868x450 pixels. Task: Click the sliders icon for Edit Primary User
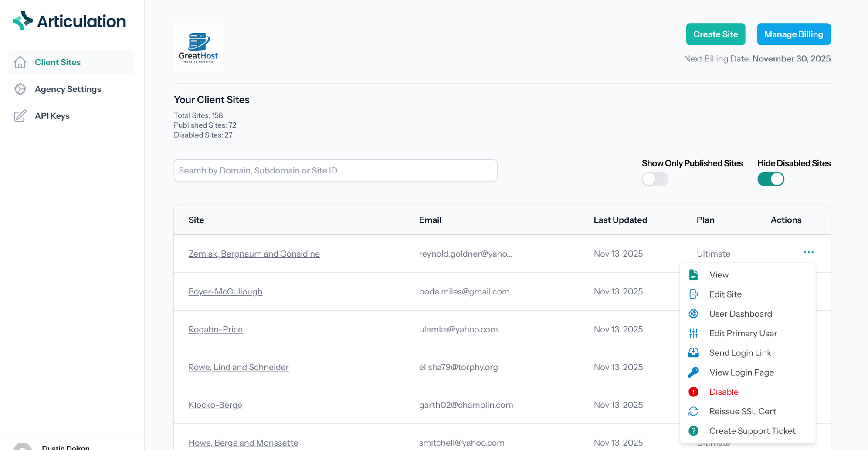tap(694, 333)
